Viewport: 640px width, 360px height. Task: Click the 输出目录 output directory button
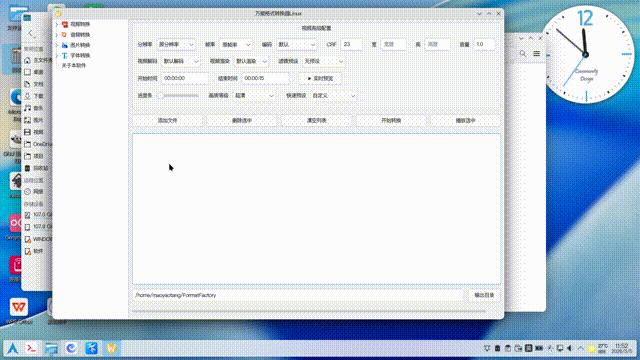click(484, 295)
